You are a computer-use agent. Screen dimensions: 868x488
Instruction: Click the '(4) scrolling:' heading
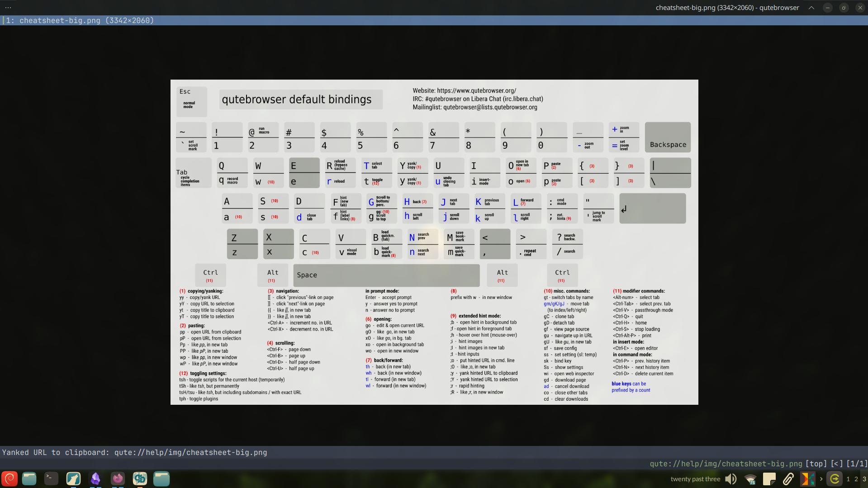(x=281, y=343)
